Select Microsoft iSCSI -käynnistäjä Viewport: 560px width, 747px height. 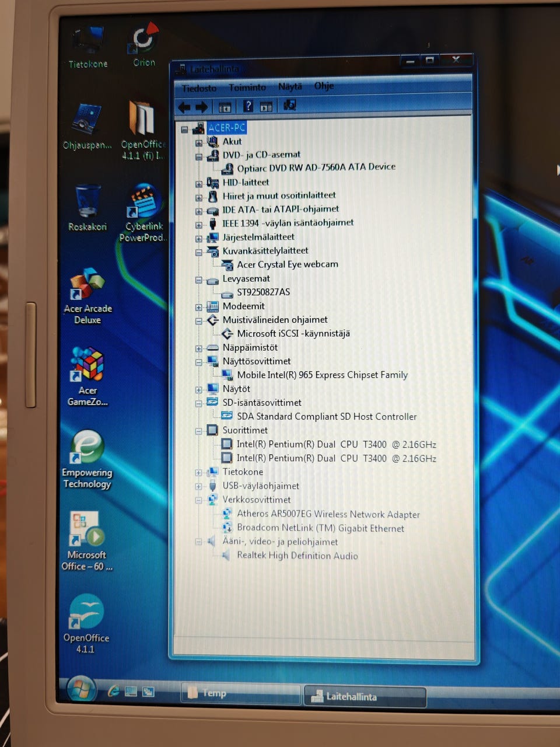(293, 333)
